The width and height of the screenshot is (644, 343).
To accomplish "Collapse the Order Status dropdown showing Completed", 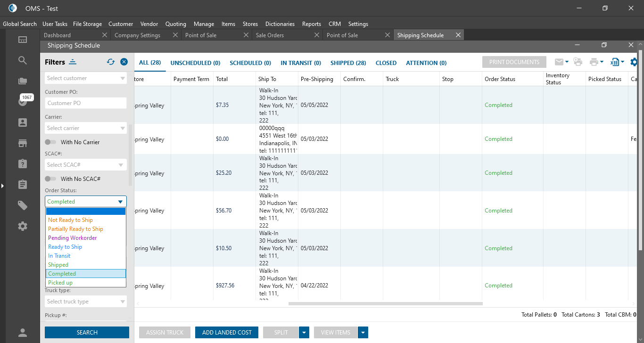I will (121, 202).
